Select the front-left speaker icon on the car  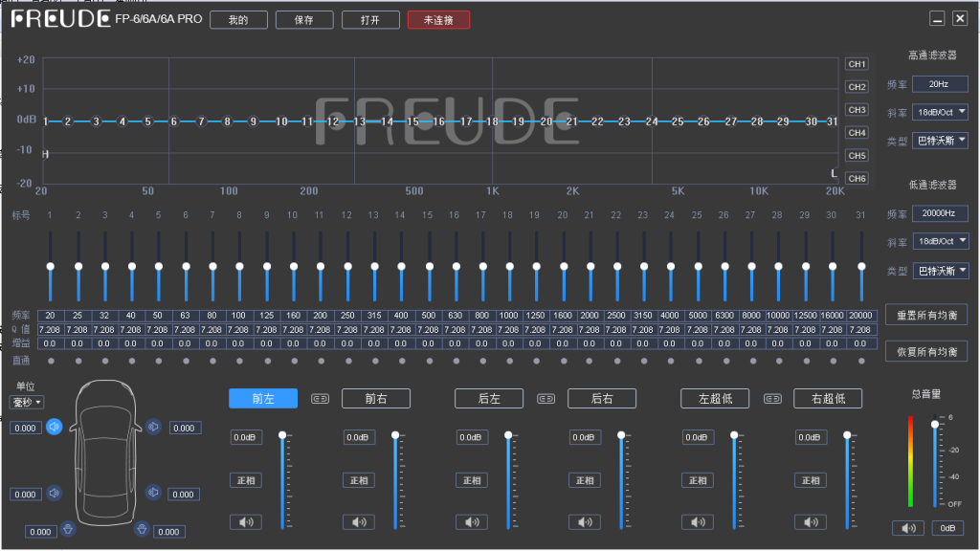55,428
